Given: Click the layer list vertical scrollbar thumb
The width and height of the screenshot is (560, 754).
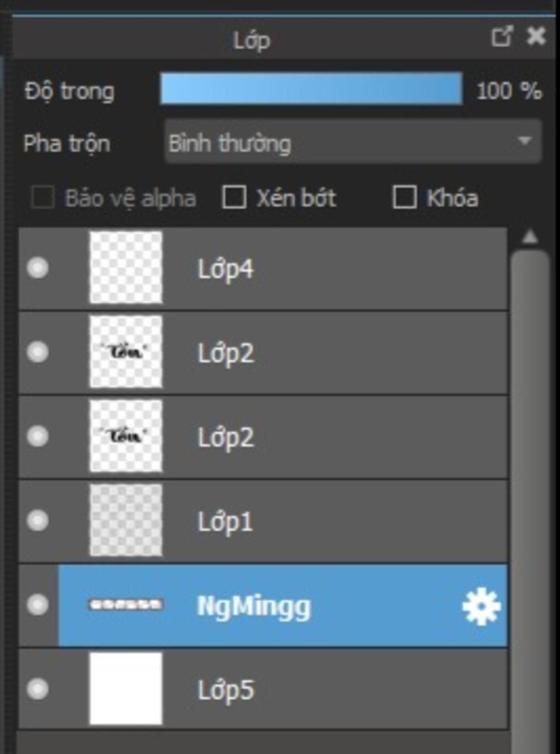Looking at the screenshot, I should (529, 492).
